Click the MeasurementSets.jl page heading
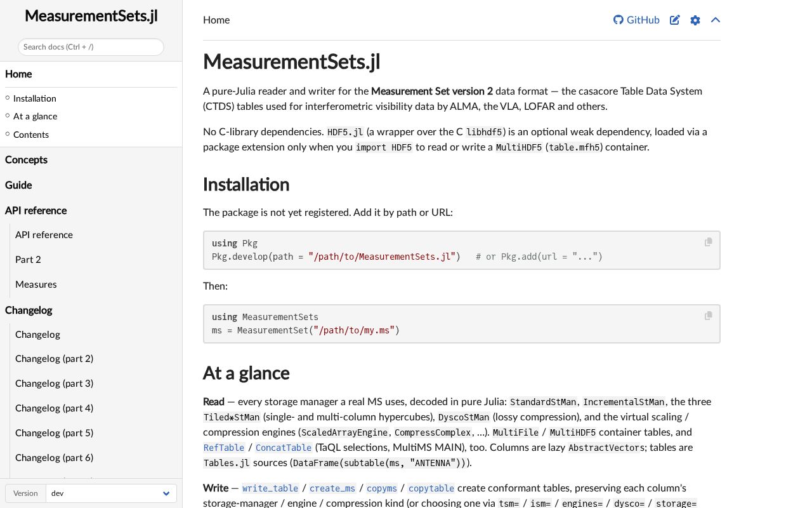Viewport: 812px width, 508px height. (x=292, y=62)
